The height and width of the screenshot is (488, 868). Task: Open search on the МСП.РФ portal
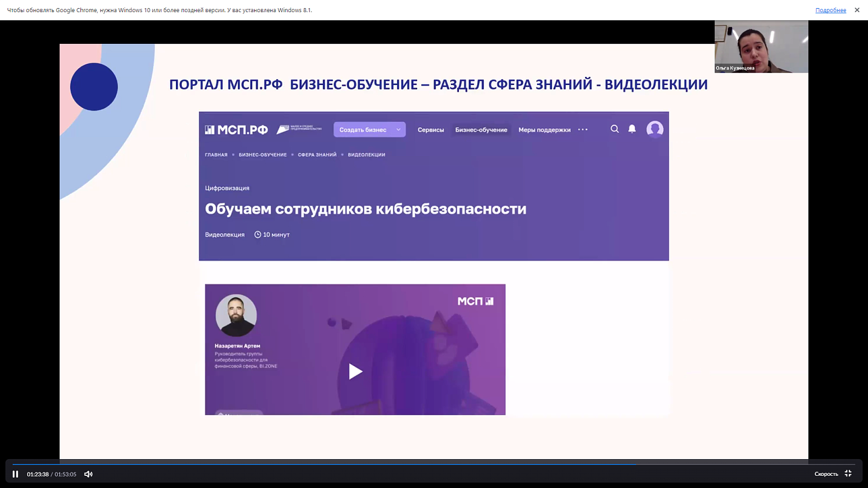(x=615, y=129)
